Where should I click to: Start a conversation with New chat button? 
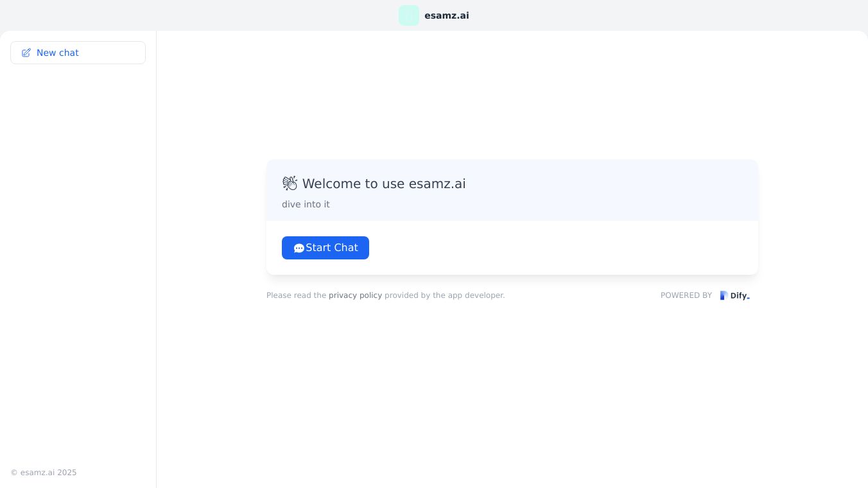78,53
